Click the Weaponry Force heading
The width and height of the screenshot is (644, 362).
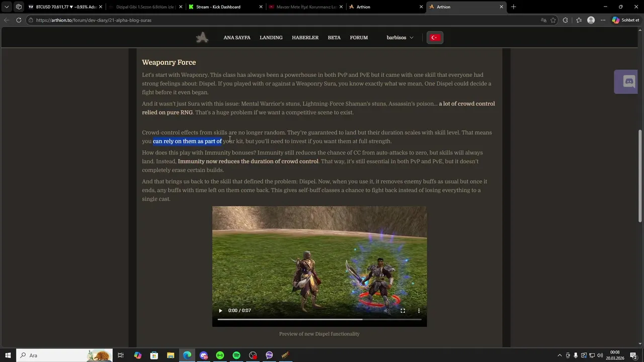click(169, 62)
